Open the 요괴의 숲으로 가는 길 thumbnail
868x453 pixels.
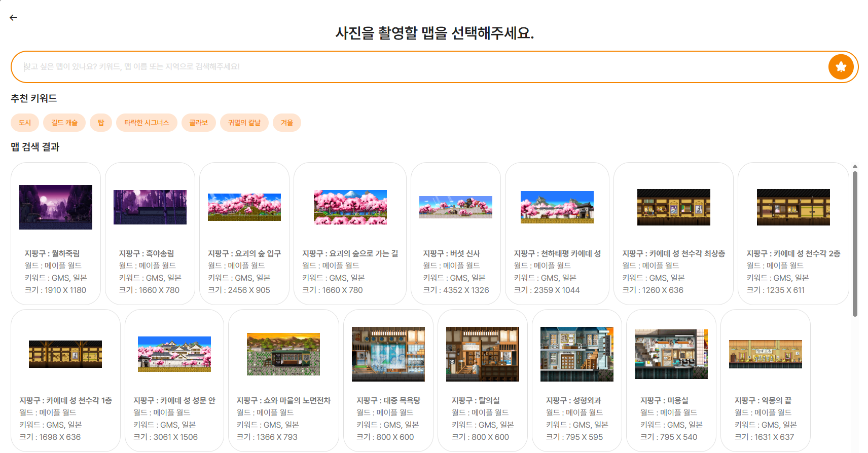[x=350, y=207]
